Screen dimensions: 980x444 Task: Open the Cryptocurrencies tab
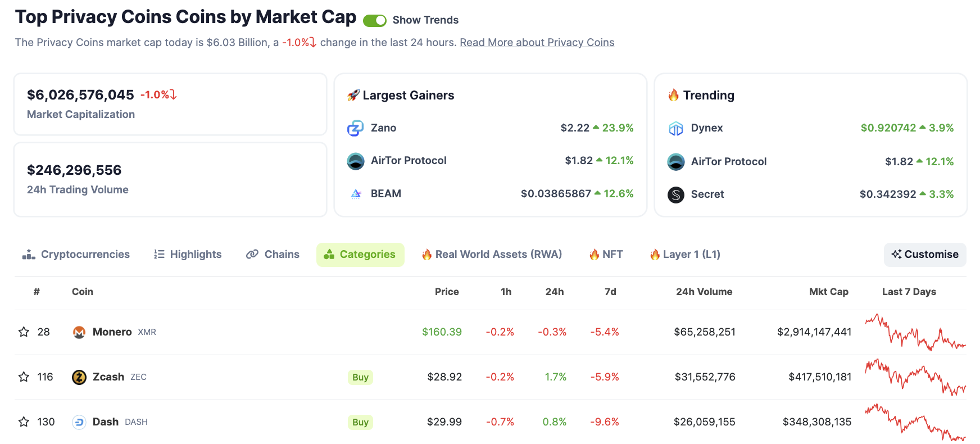click(x=76, y=255)
